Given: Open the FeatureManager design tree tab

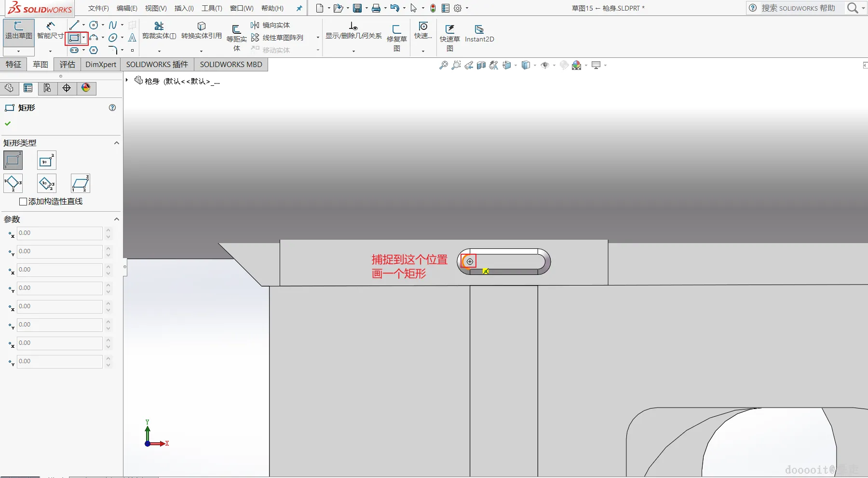Looking at the screenshot, I should [9, 88].
